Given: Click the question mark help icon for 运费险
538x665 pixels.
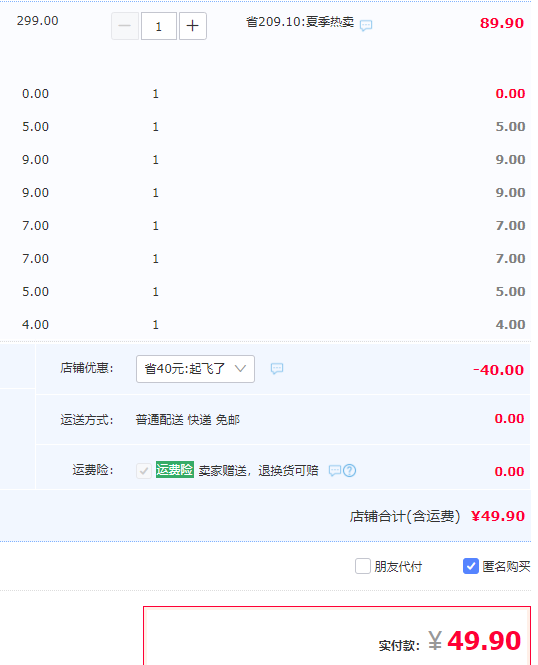Looking at the screenshot, I should pyautogui.click(x=350, y=471).
